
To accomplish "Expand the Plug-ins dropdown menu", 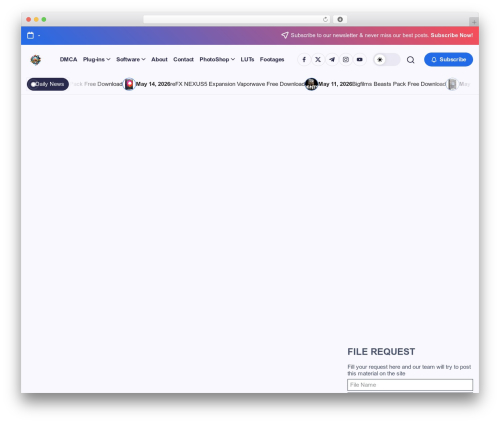I will (97, 59).
